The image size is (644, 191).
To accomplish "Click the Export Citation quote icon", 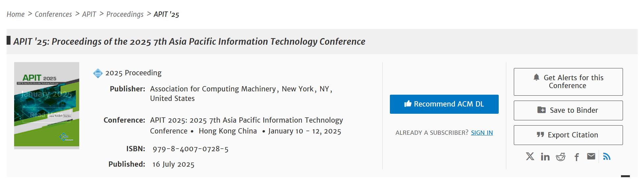I will pos(540,135).
